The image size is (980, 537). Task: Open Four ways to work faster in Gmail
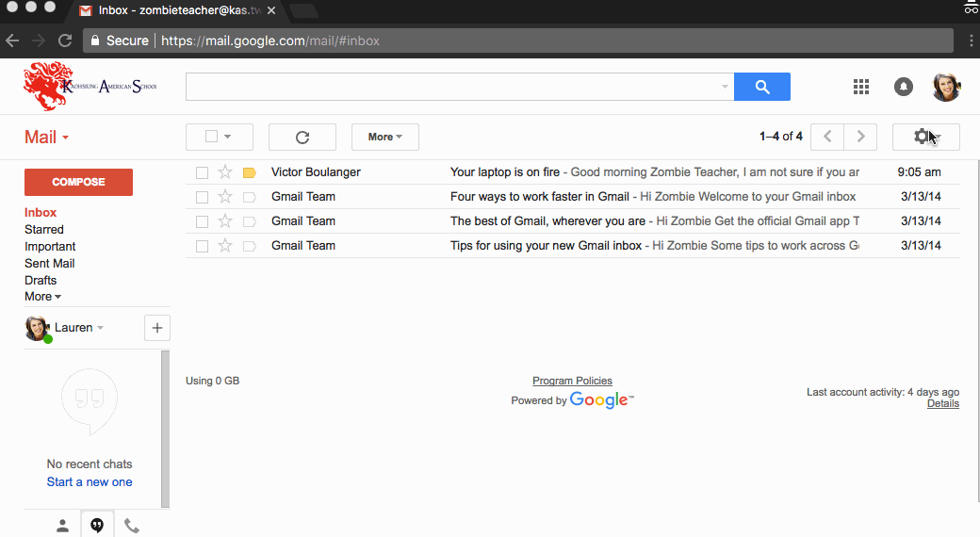[540, 196]
